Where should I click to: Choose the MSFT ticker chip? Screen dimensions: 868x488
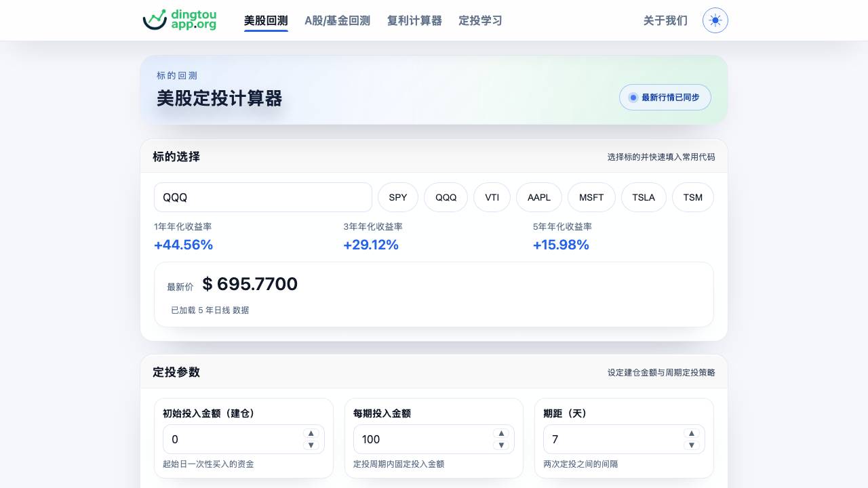coord(591,197)
